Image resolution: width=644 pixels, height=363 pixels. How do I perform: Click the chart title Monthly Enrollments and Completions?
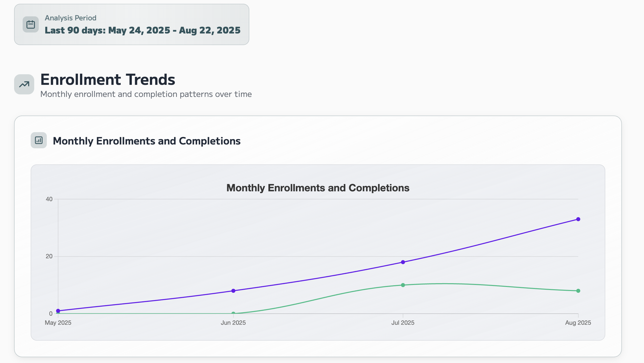click(x=318, y=187)
